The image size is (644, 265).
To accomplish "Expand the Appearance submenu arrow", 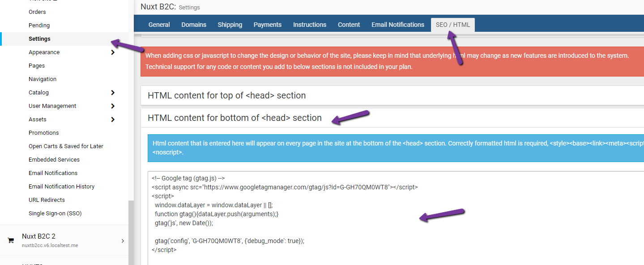I will pos(113,52).
